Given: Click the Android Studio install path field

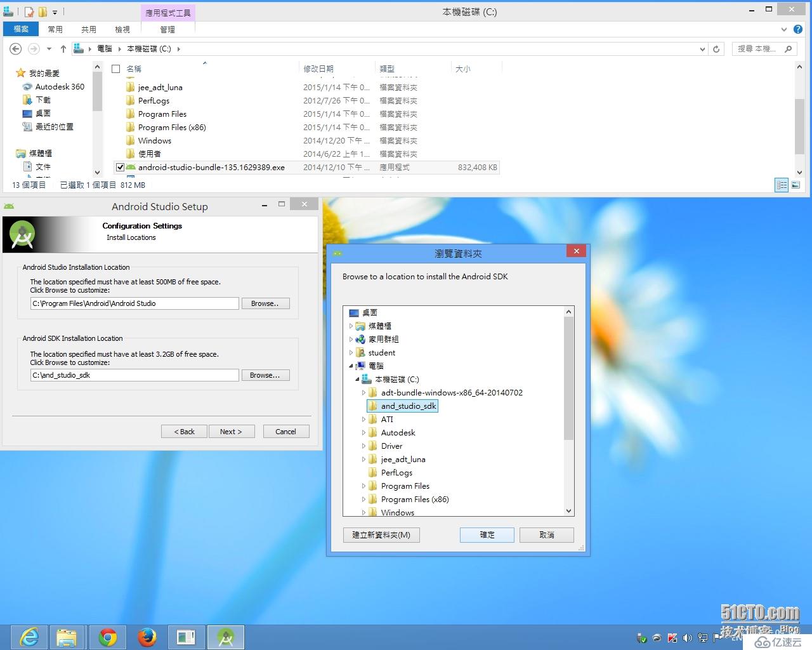Looking at the screenshot, I should [134, 303].
